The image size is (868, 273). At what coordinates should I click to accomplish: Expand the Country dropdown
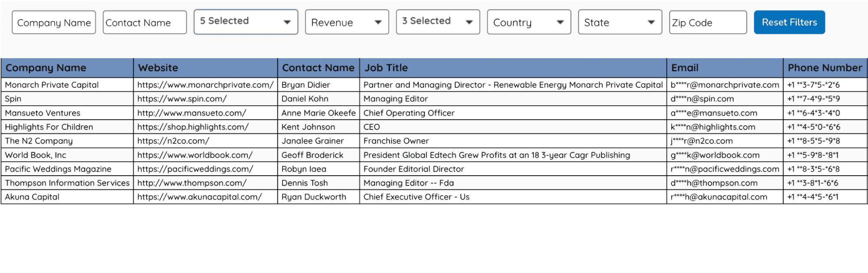[528, 23]
